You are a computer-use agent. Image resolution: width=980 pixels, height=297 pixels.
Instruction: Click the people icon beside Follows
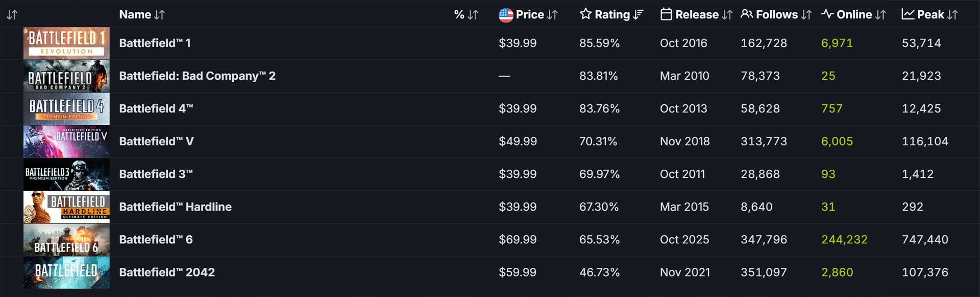click(747, 14)
